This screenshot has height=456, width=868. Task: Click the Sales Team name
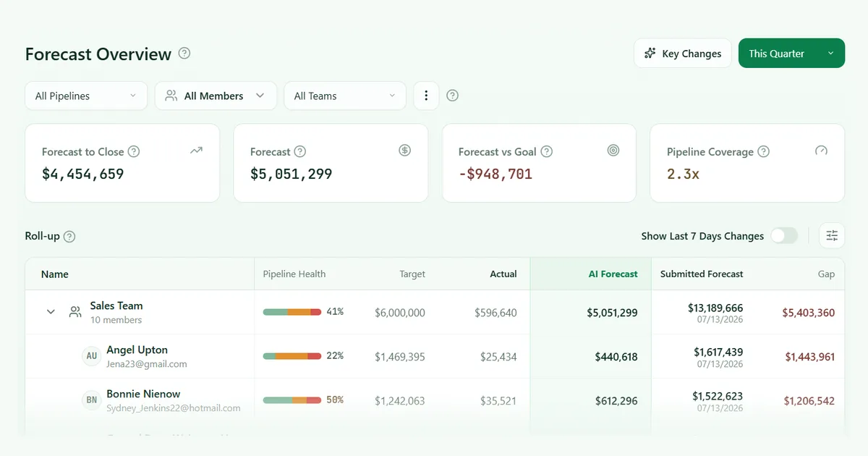tap(116, 305)
